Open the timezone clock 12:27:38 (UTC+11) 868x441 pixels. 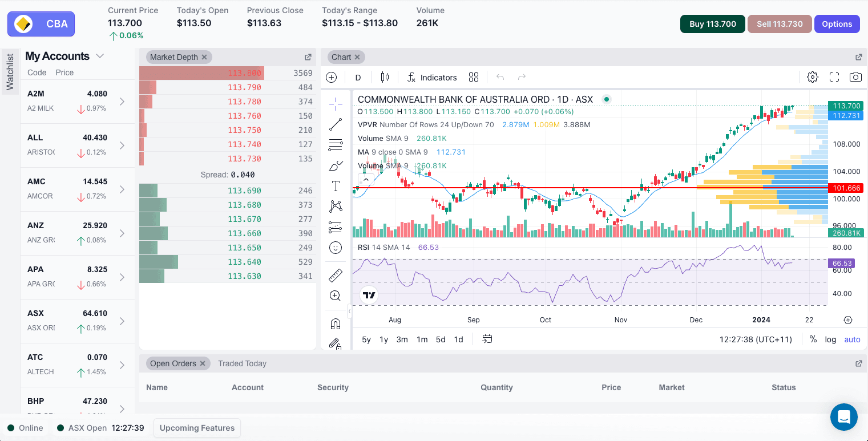tap(756, 339)
